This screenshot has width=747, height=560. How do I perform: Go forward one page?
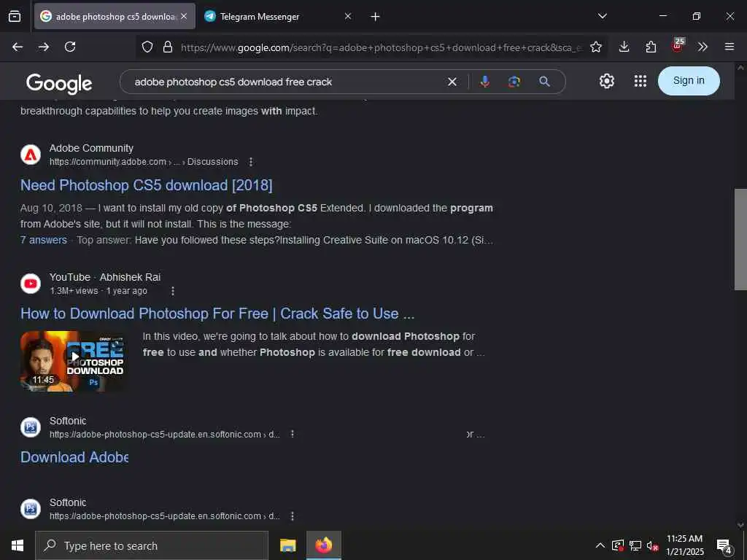tap(44, 47)
